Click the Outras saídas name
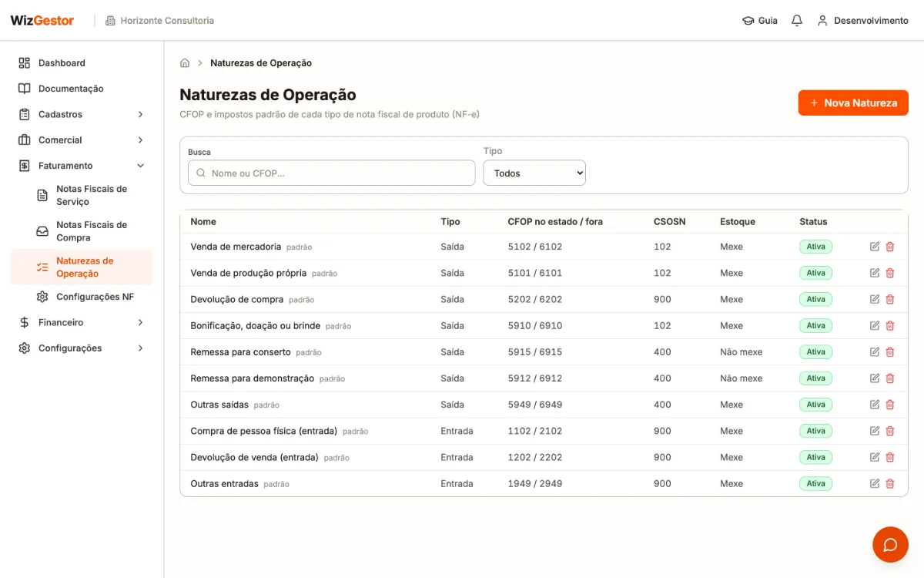This screenshot has width=924, height=578. click(x=219, y=405)
